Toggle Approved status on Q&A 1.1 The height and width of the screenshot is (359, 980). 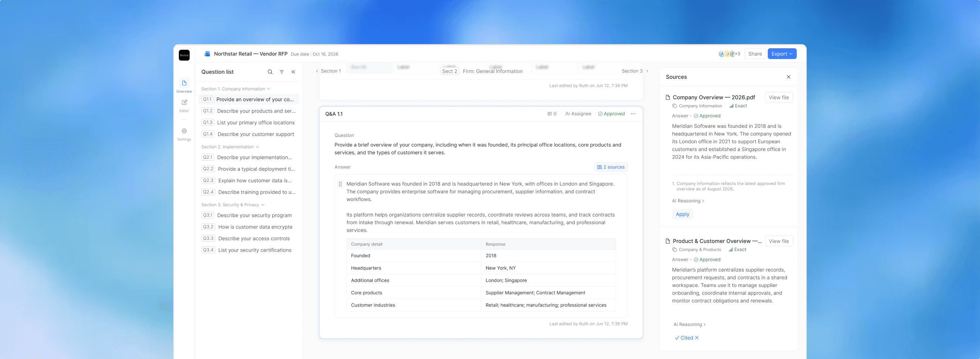[x=611, y=114]
